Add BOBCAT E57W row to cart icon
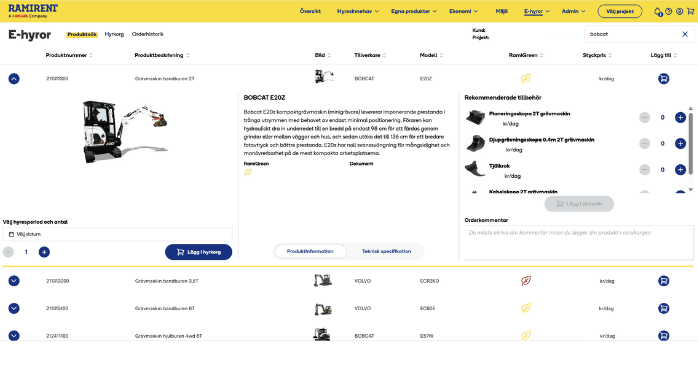This screenshot has width=698, height=392. click(663, 335)
